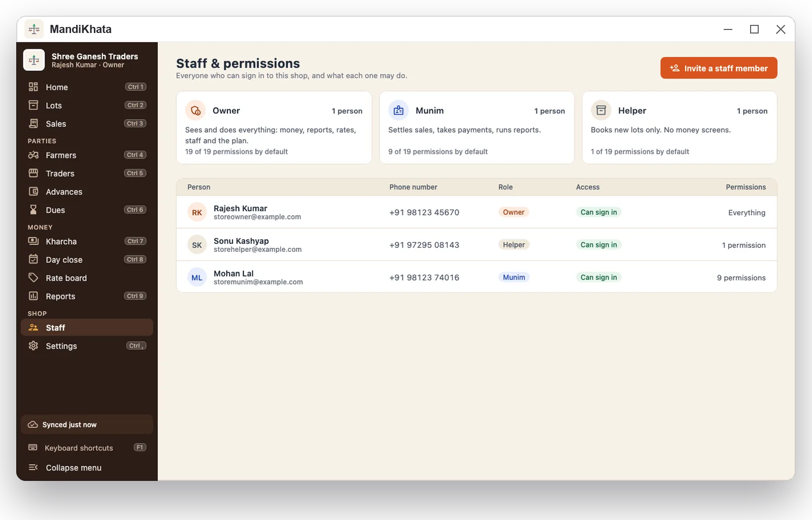Collapse the sidebar menu

point(87,467)
